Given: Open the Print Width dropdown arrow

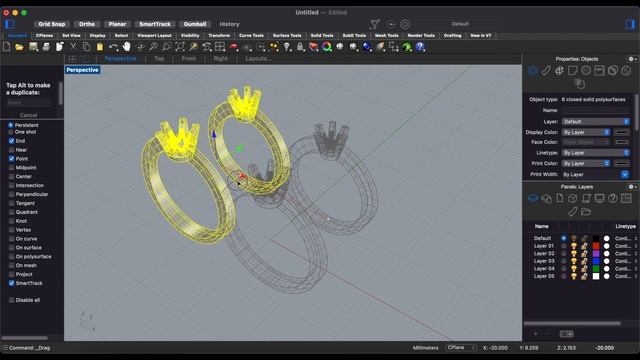Looking at the screenshot, I should 624,174.
